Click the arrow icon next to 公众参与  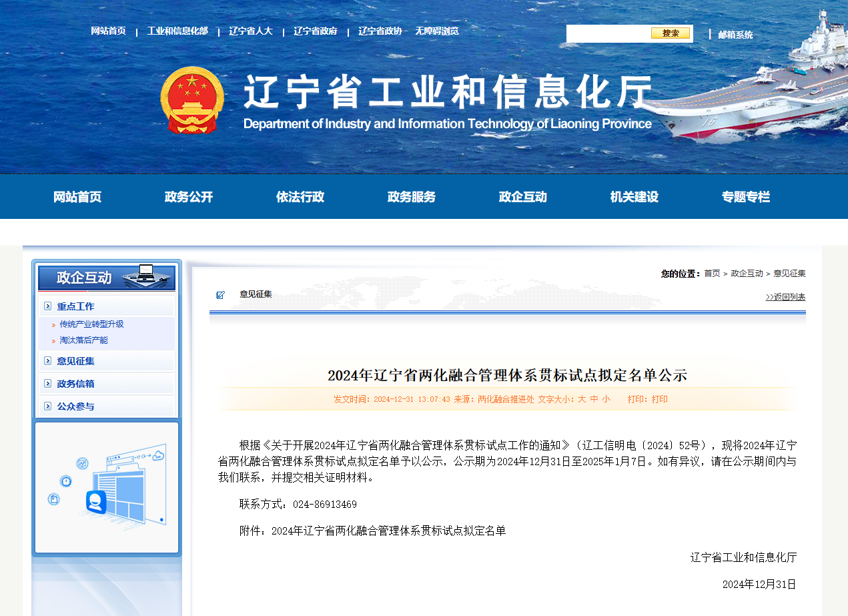pyautogui.click(x=47, y=406)
